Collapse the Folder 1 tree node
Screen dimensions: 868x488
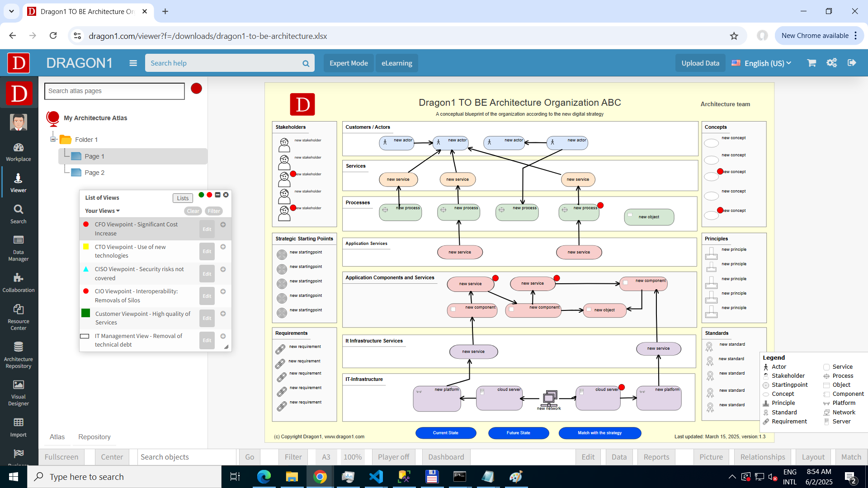(x=53, y=140)
